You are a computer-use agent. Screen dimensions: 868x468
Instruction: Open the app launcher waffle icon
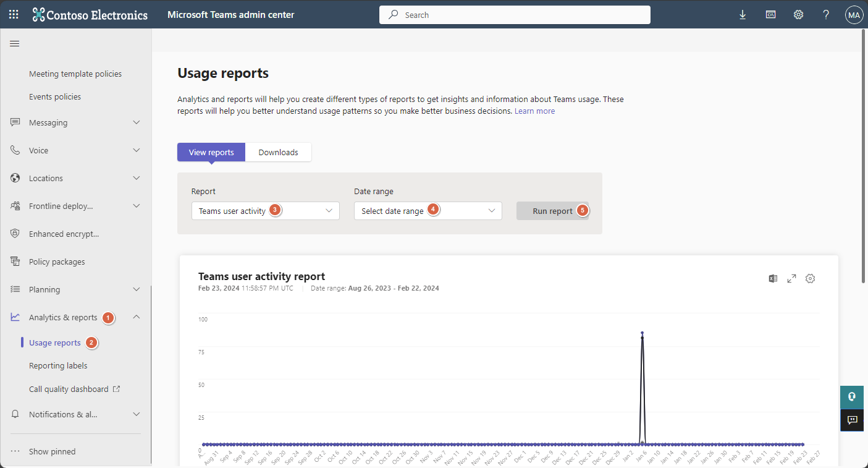click(14, 14)
